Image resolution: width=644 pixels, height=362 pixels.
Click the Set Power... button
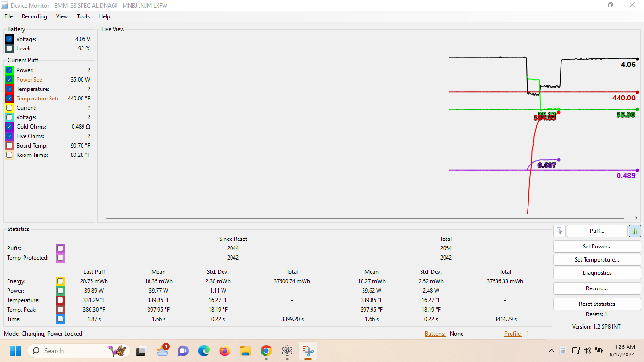pyautogui.click(x=597, y=247)
